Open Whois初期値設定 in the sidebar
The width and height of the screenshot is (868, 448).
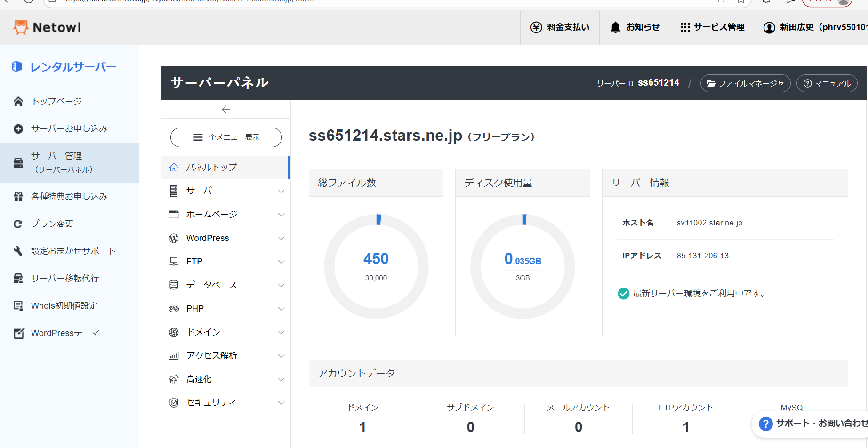(x=70, y=306)
